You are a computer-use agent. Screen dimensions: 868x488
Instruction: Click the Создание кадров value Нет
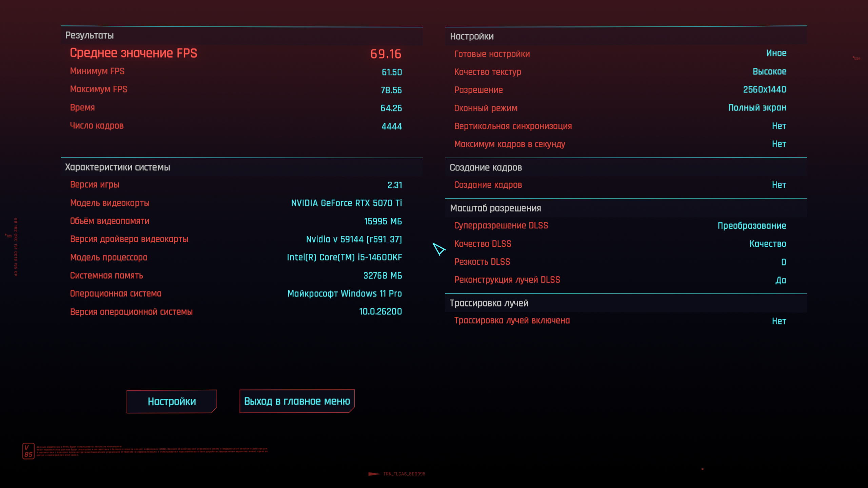point(779,185)
